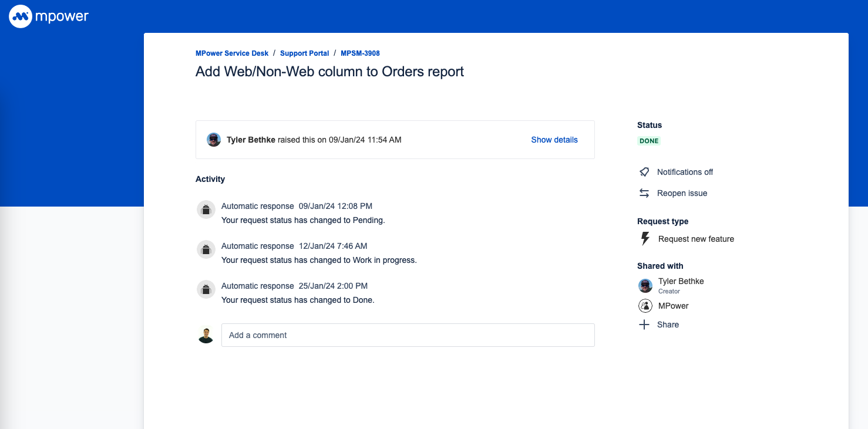Click 'raised this on 09/Jan/24 11:54 AM' text
Screen dimensions: 868x429
click(x=339, y=140)
